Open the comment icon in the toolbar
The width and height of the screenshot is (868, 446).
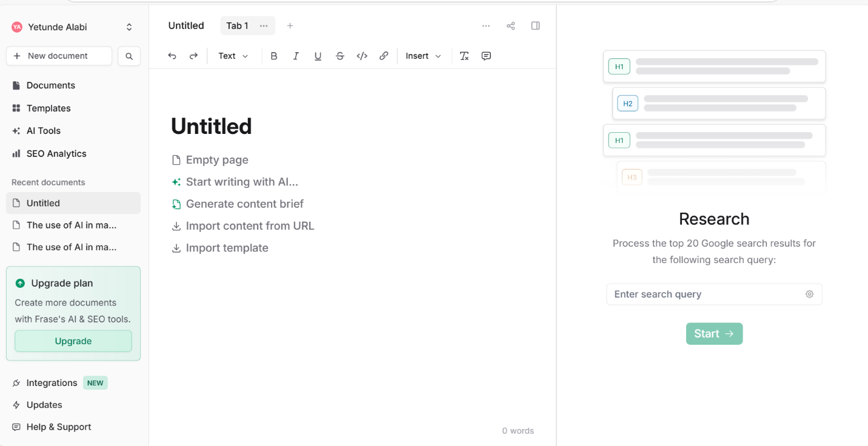click(x=486, y=56)
